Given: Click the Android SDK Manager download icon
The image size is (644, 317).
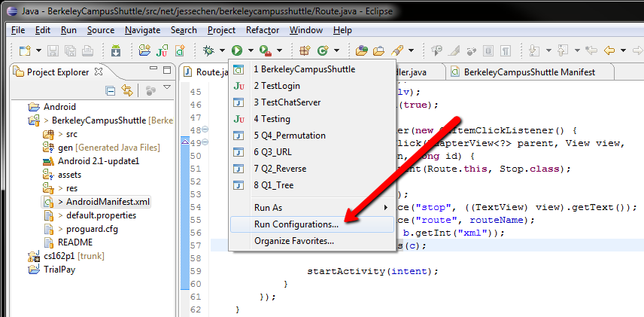Looking at the screenshot, I should (x=116, y=50).
